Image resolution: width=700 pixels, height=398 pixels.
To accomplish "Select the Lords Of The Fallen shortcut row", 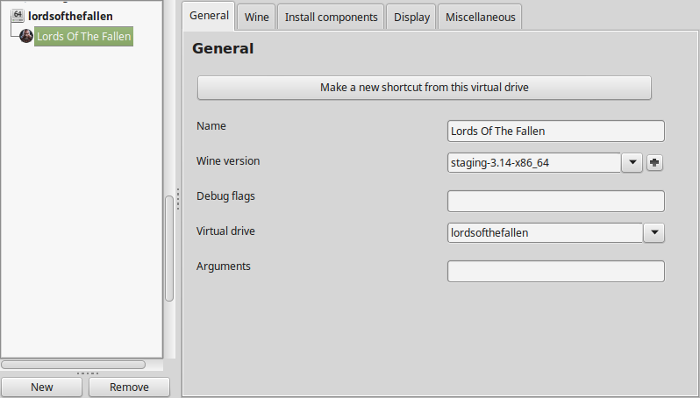I will pos(83,36).
